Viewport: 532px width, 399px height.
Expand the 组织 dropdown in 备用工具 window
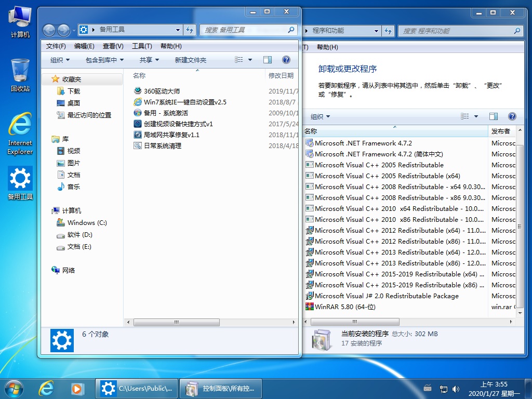tap(60, 60)
